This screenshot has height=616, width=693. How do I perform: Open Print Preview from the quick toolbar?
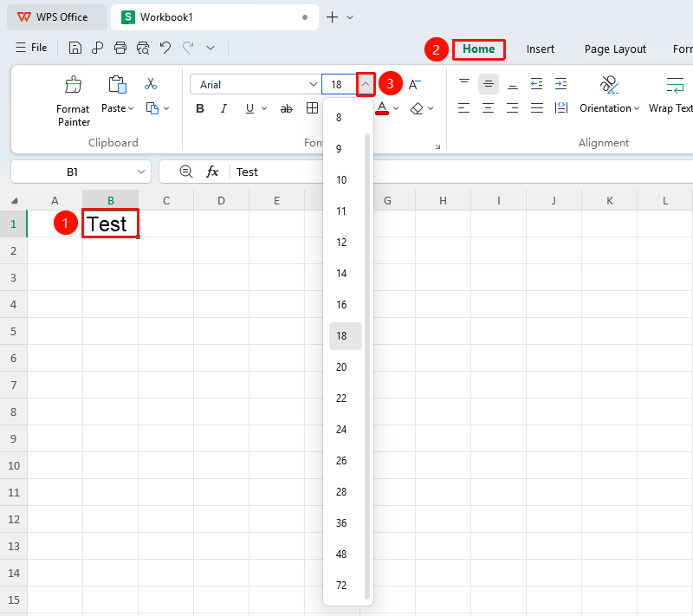(143, 48)
